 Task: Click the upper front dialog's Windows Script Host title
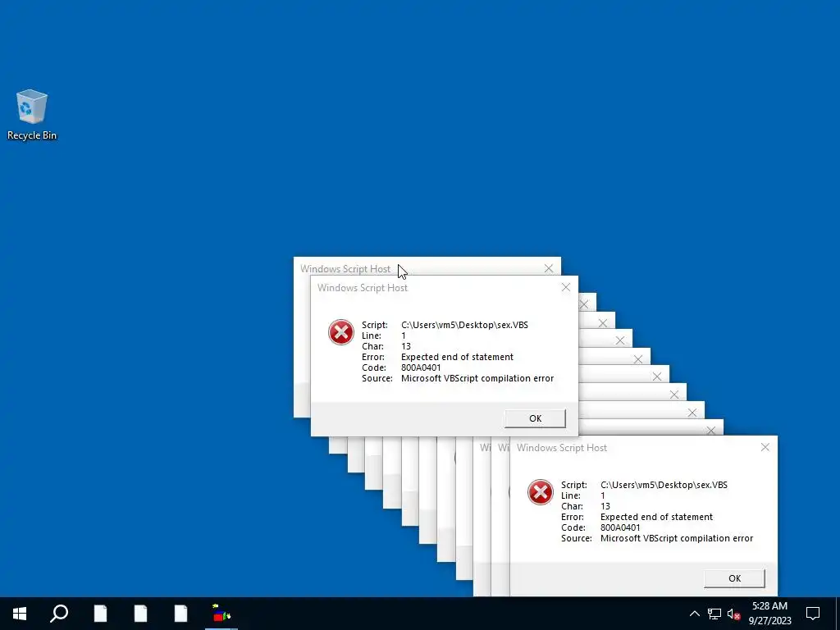(x=362, y=288)
